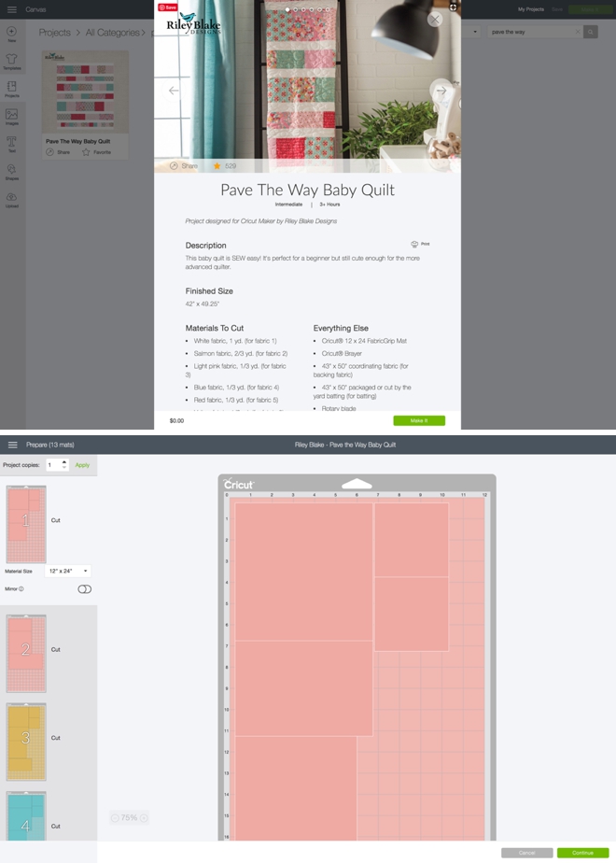Select mat 2 thumbnail
Screen dimensions: 616x863
coord(26,653)
